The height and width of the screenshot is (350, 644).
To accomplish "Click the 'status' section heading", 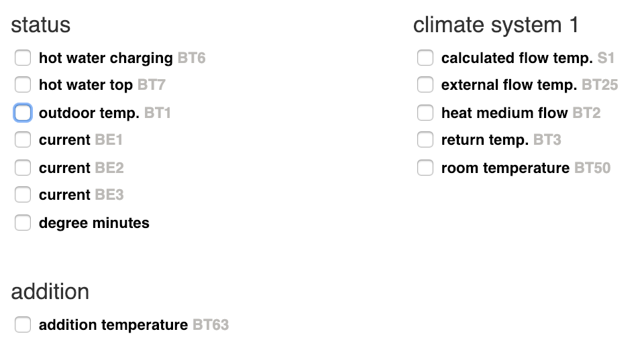I will [x=41, y=25].
